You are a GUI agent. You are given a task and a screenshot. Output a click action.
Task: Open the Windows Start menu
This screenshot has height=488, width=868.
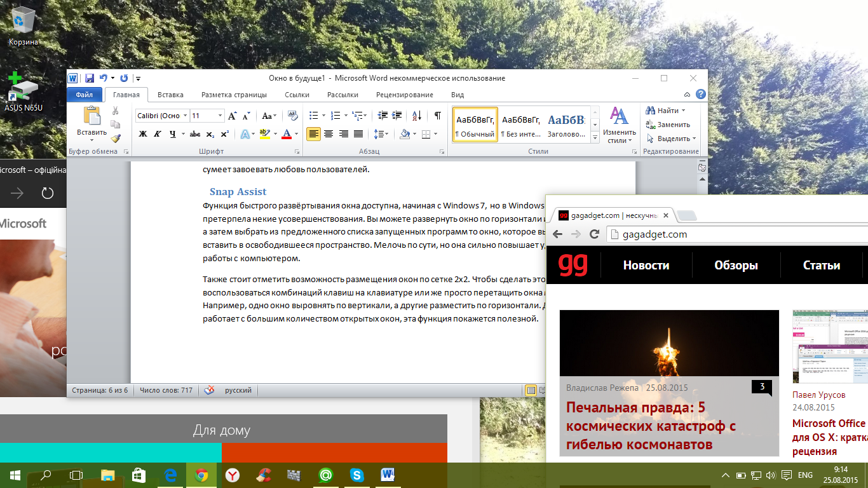click(15, 475)
